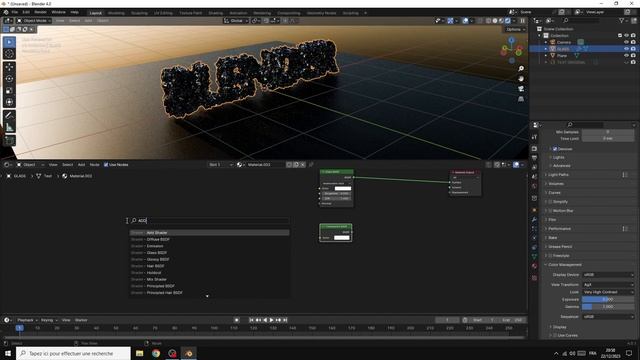Toggle Denoise checkbox in render properties
This screenshot has height=360, width=640.
pyautogui.click(x=555, y=149)
